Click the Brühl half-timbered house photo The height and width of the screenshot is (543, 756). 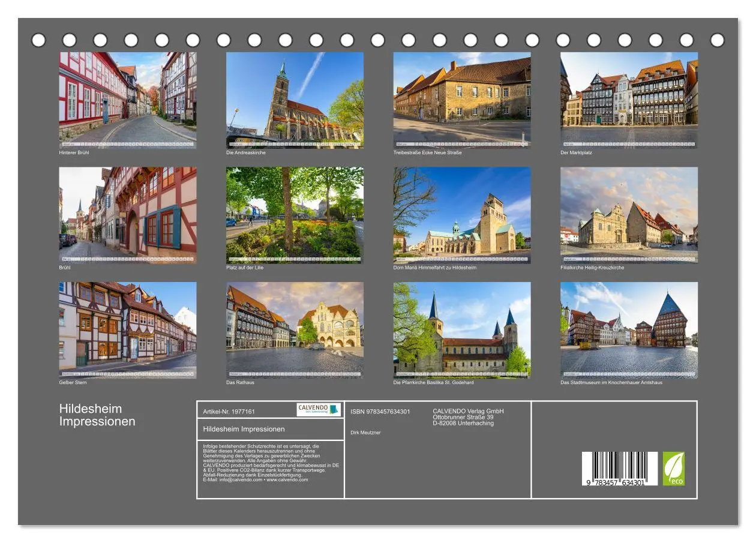click(128, 215)
